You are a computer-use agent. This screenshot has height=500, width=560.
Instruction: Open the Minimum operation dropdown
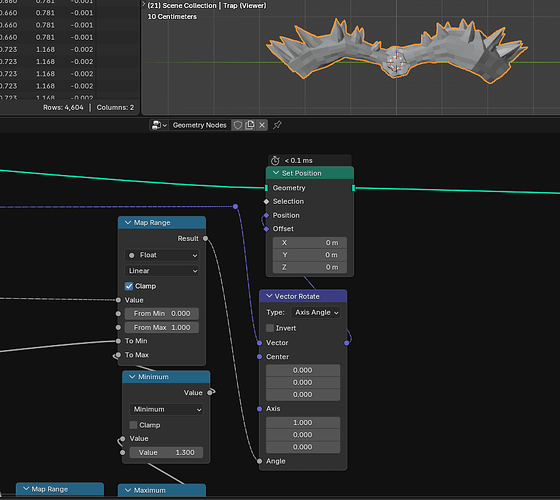(166, 410)
